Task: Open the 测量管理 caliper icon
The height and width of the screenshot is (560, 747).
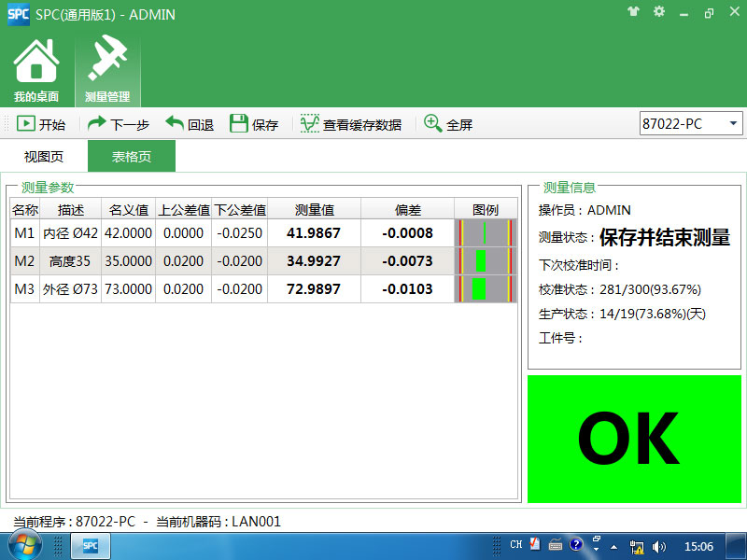Action: pos(107,71)
